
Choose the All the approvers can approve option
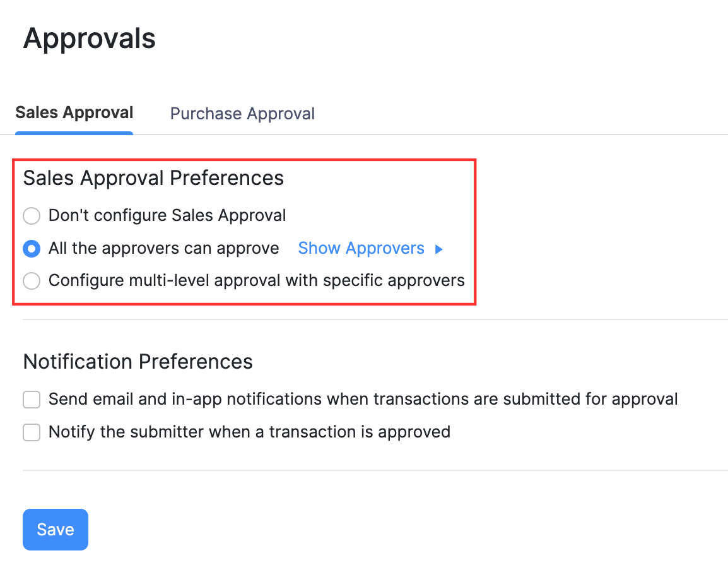coord(32,249)
